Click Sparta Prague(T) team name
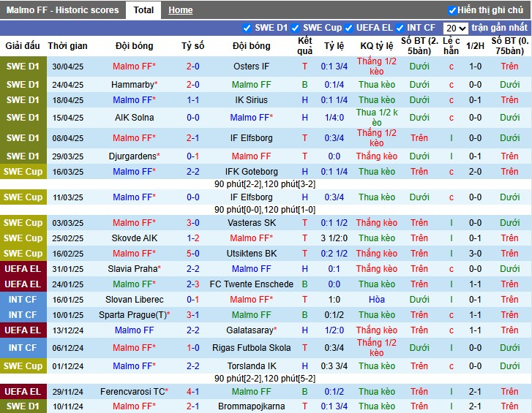Image resolution: width=532 pixels, height=413 pixels. click(132, 315)
